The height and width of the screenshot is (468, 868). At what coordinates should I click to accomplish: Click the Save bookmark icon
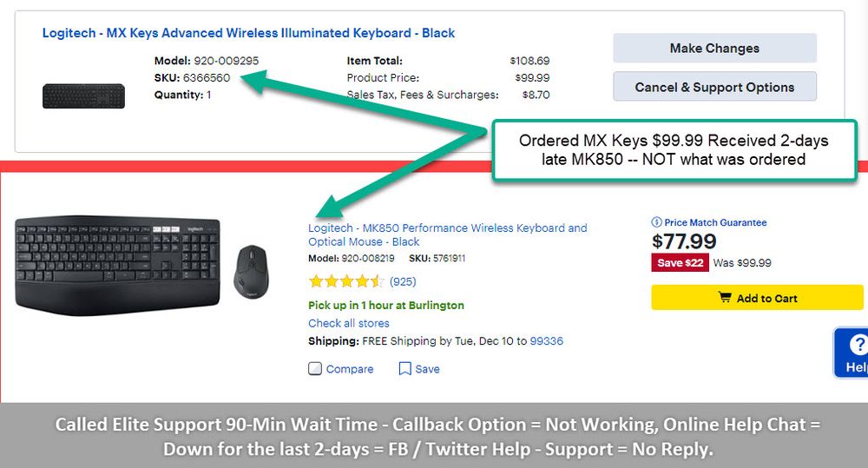pyautogui.click(x=404, y=369)
